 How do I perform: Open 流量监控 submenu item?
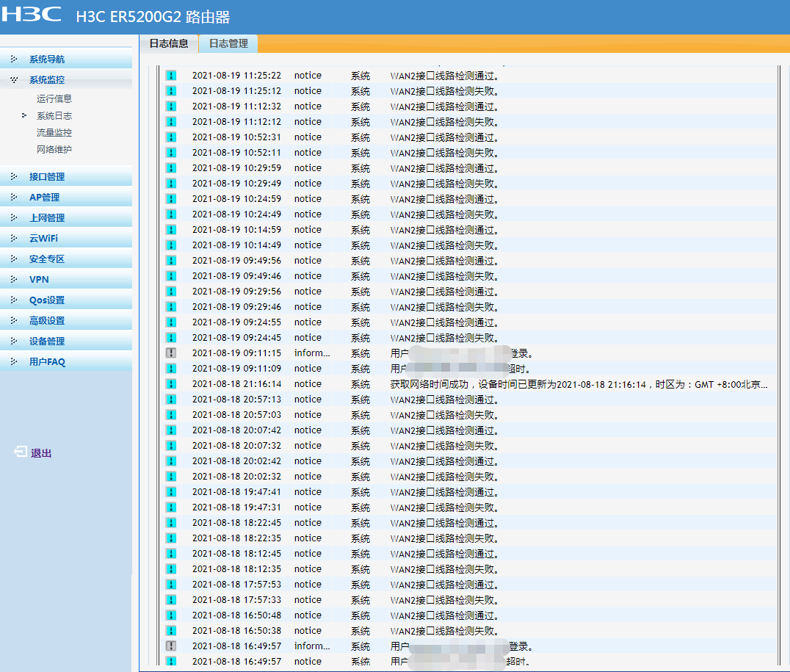coord(54,133)
